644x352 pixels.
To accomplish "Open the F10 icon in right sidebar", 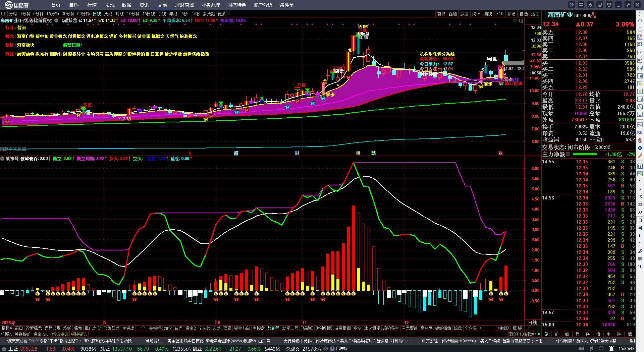I will pos(640,76).
